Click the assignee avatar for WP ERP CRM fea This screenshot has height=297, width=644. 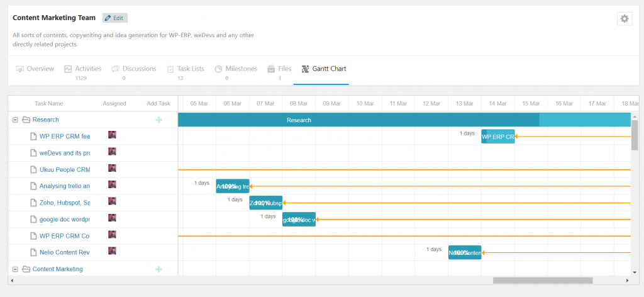point(112,135)
